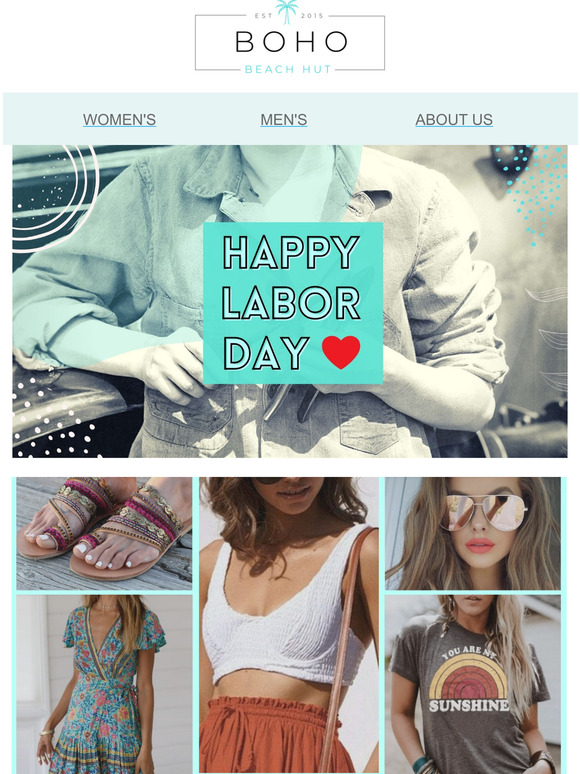Click the BEACH HUT tagline
Screen dimensions: 580x774
(288, 70)
